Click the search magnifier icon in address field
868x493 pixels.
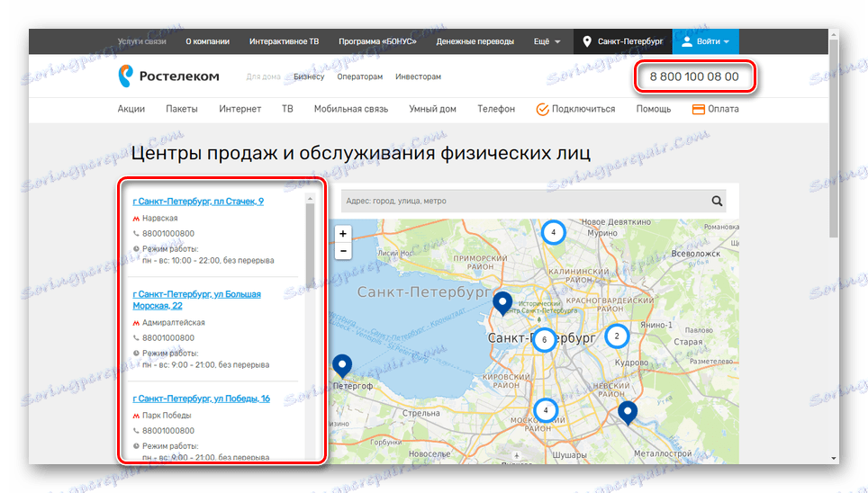click(x=717, y=201)
